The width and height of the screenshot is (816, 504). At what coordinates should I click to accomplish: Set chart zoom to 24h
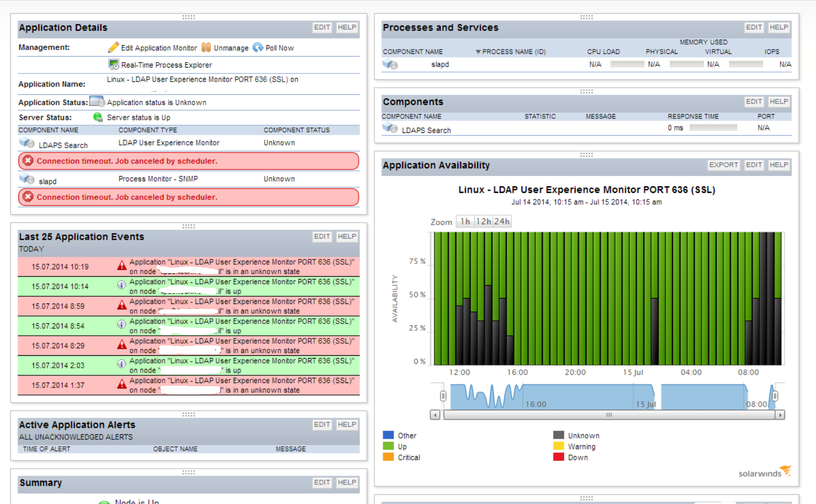pos(502,221)
